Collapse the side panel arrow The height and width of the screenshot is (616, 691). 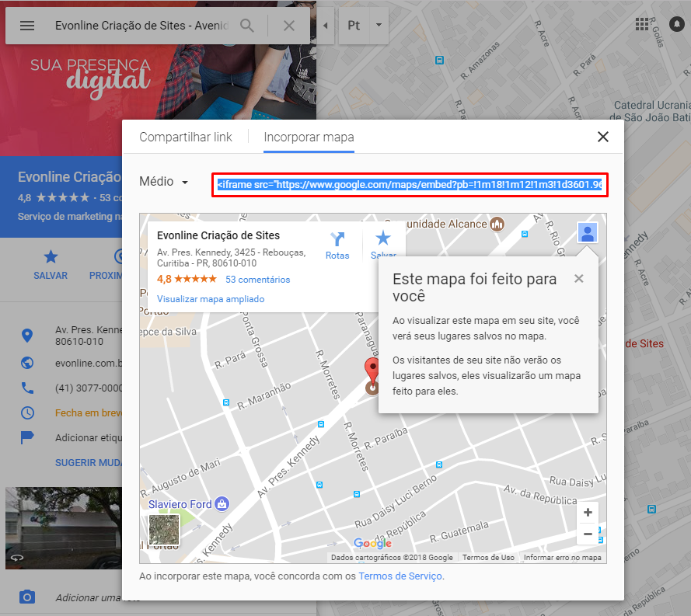click(x=326, y=26)
